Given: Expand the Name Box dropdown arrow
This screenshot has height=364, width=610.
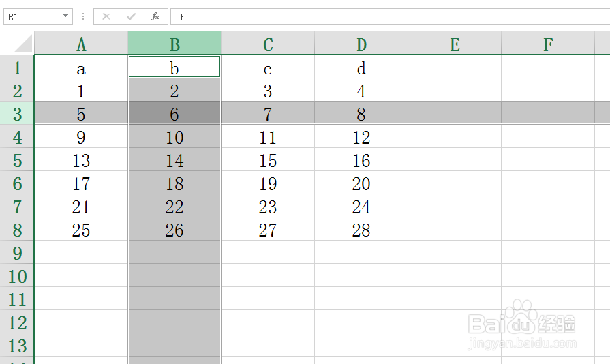Looking at the screenshot, I should click(x=65, y=16).
